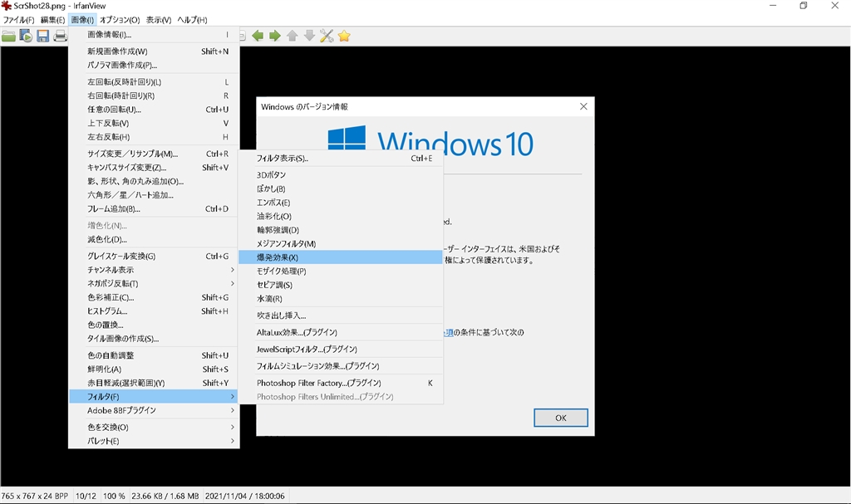Choose 減色化(D)... menu item
851x504 pixels.
(154, 239)
